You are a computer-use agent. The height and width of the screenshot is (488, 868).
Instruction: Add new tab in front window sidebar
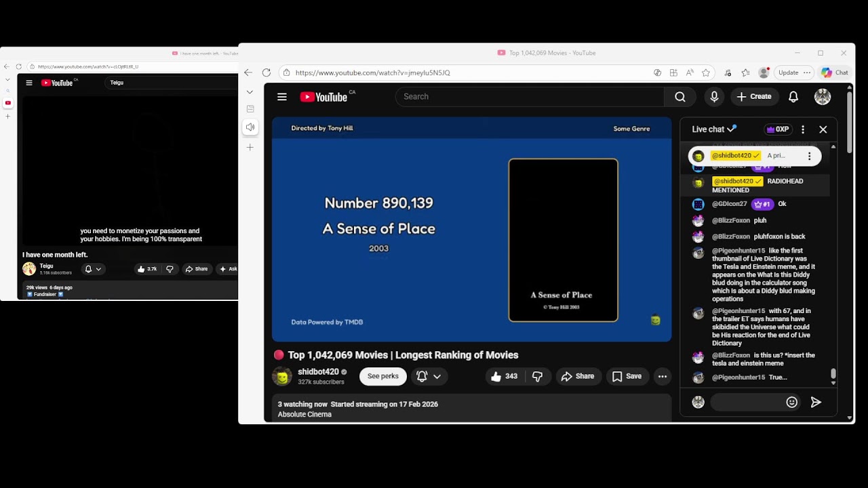click(250, 147)
